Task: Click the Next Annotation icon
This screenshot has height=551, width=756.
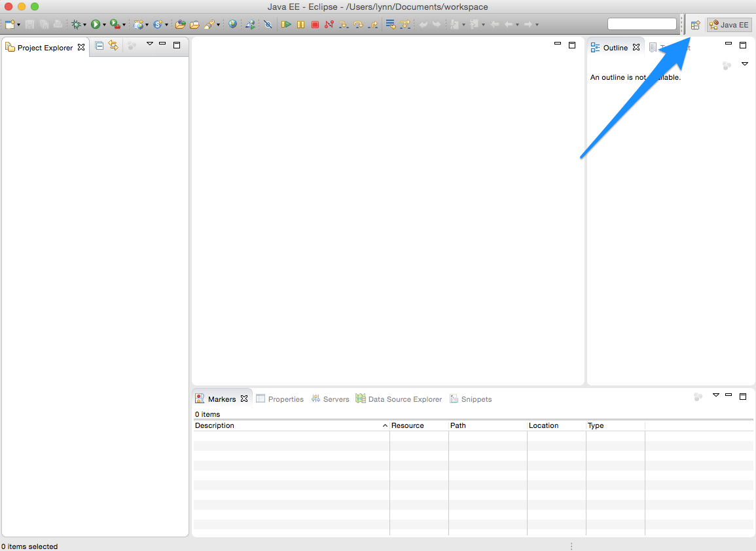Action: point(455,24)
